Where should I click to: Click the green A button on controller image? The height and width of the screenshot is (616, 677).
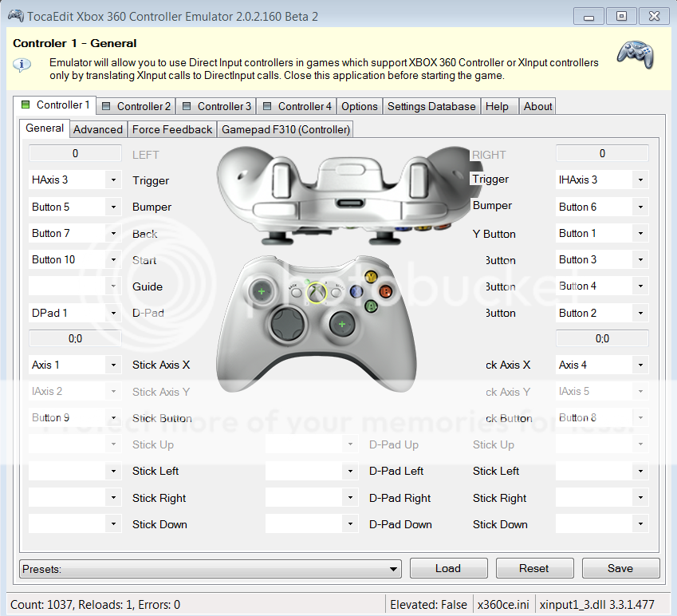371,306
